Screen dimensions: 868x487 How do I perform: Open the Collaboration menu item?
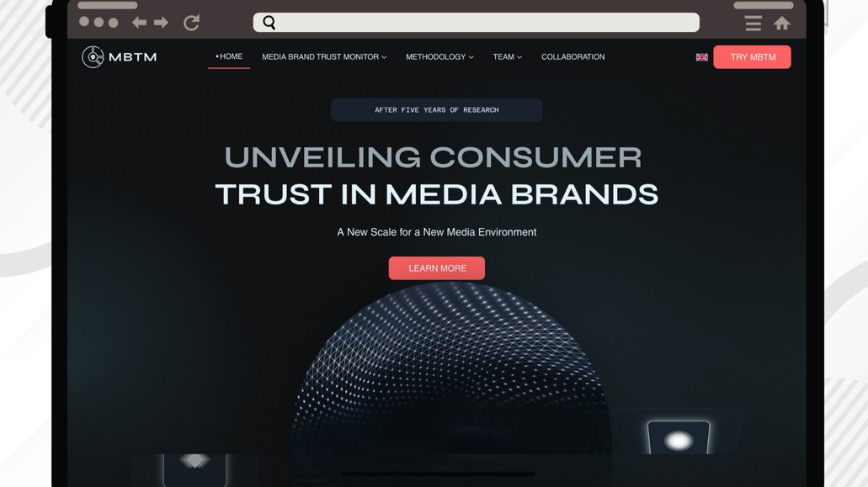[573, 57]
